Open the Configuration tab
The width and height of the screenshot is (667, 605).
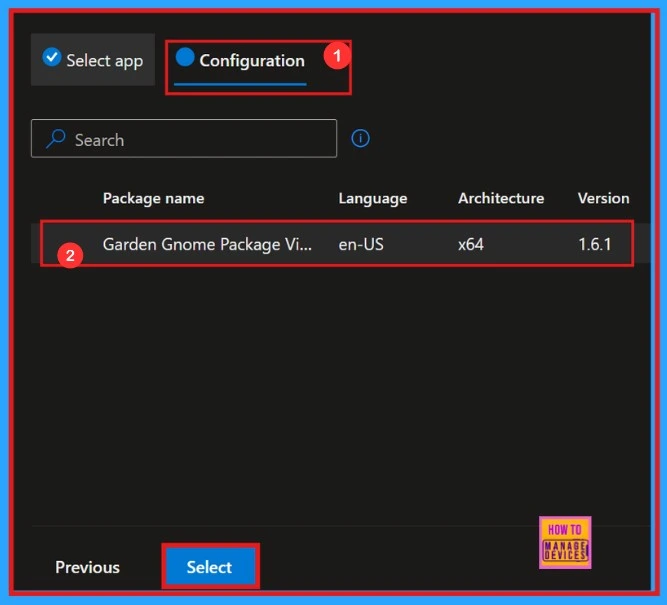241,62
